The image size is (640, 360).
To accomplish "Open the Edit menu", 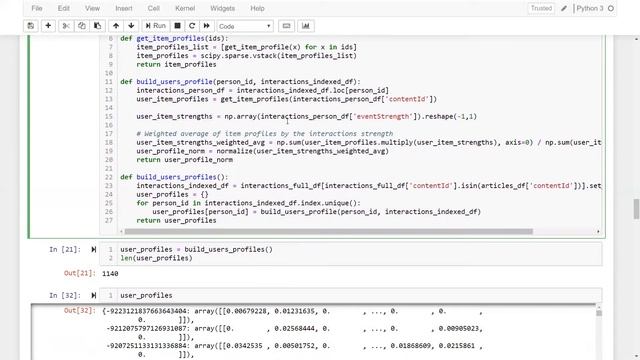I will point(63,8).
